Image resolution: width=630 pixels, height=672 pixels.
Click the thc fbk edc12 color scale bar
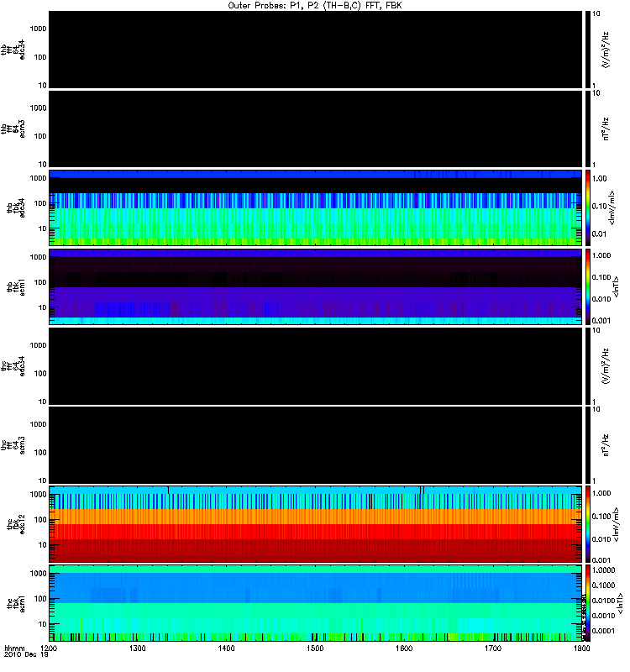click(588, 524)
